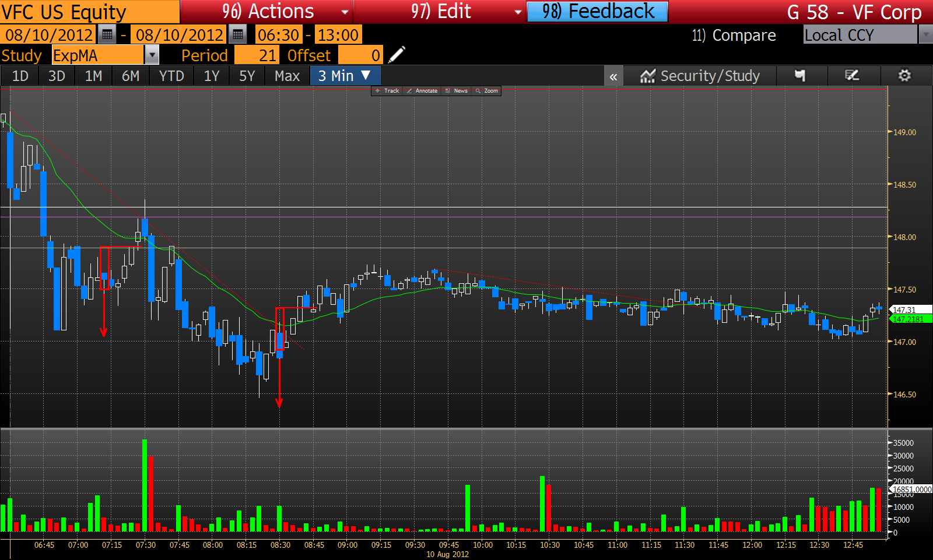Open the Security/Study panel
933x560 pixels.
click(x=700, y=76)
